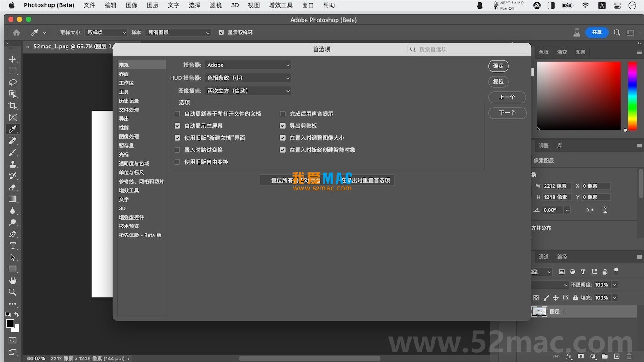Open 样本 所有图层 dropdown
The width and height of the screenshot is (644, 362).
tap(178, 33)
